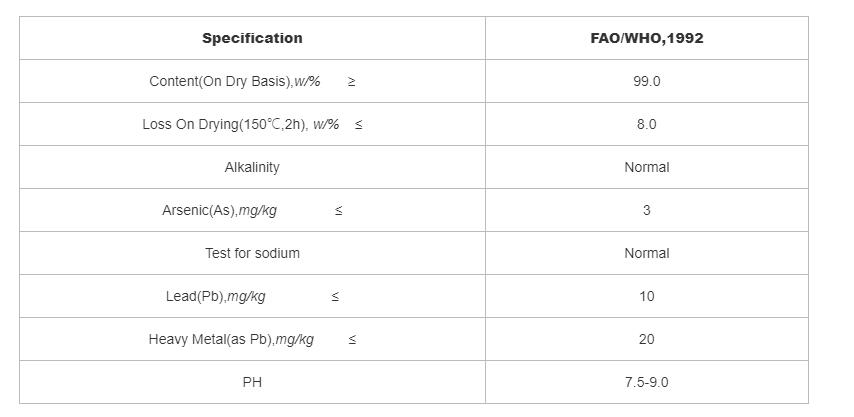Click the FAO/WHO,1992 column header
This screenshot has width=854, height=417.
pyautogui.click(x=646, y=38)
